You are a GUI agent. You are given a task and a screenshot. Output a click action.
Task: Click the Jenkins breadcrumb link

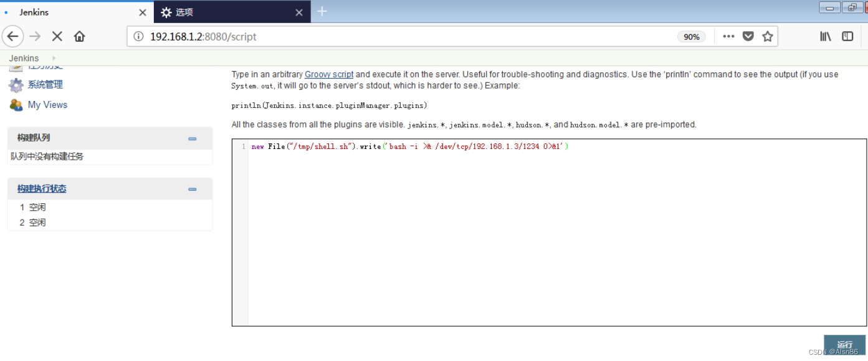(24, 58)
